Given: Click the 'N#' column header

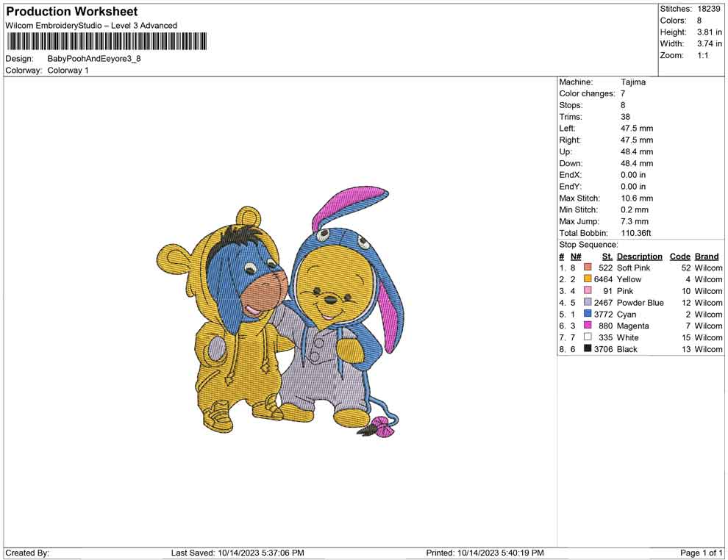Looking at the screenshot, I should [576, 256].
